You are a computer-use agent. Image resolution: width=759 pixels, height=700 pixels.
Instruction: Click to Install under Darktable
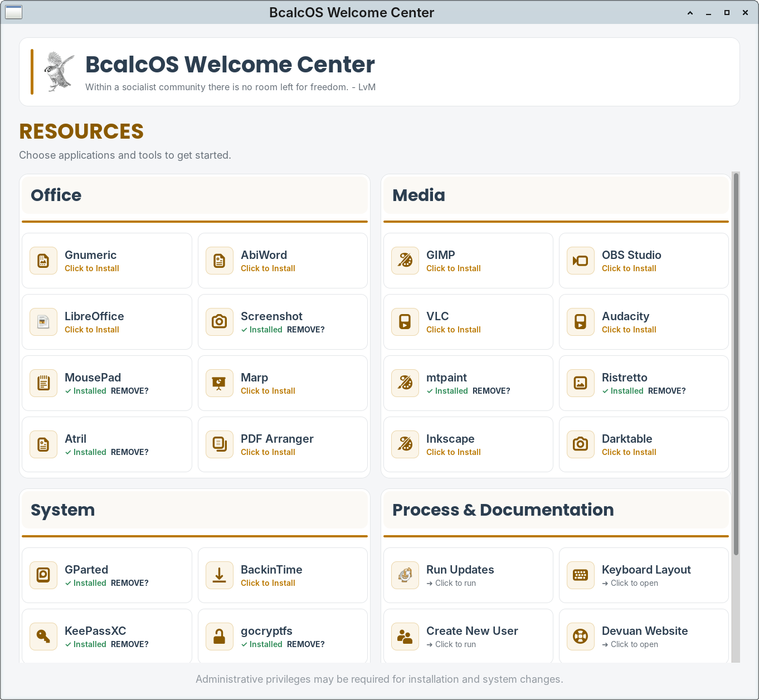[629, 452]
